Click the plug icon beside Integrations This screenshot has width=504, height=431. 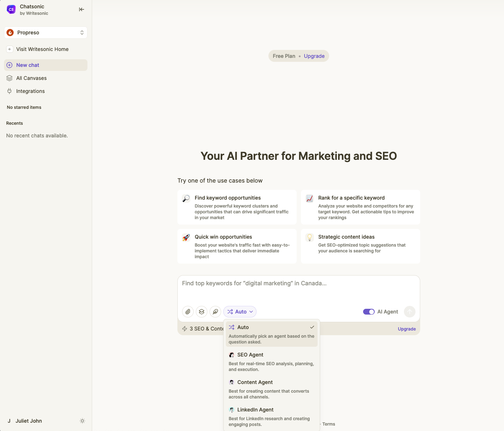[9, 91]
